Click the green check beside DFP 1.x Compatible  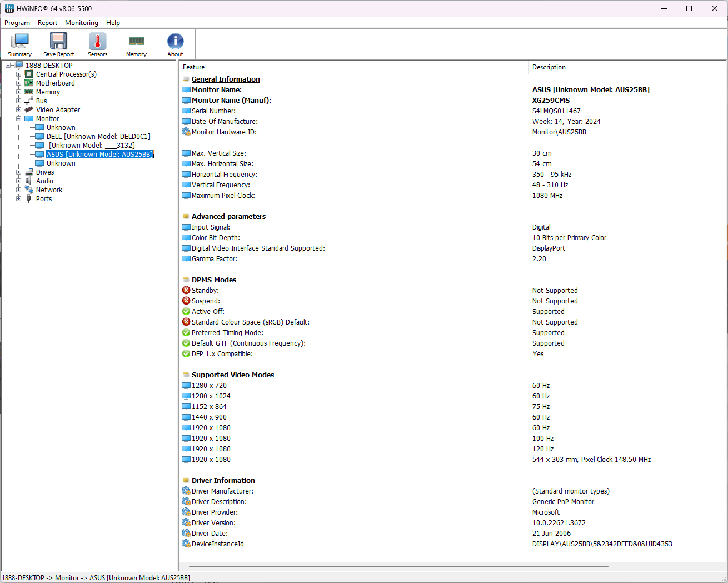pos(186,354)
